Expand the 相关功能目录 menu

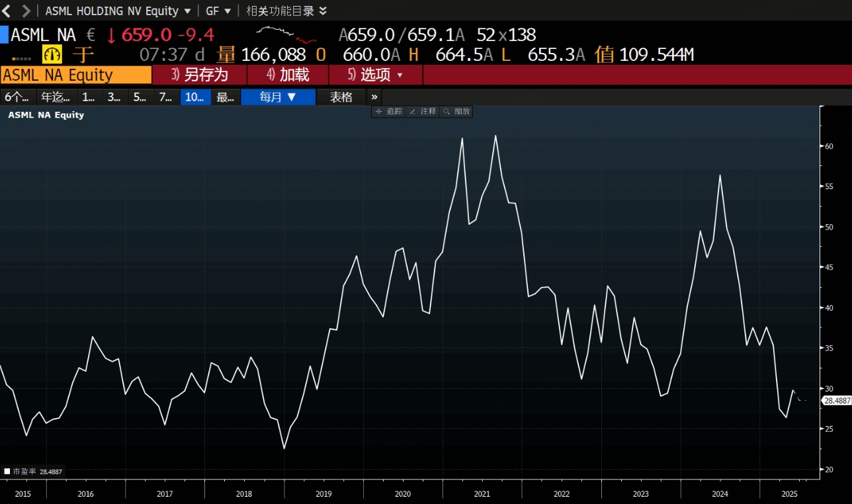pyautogui.click(x=286, y=11)
